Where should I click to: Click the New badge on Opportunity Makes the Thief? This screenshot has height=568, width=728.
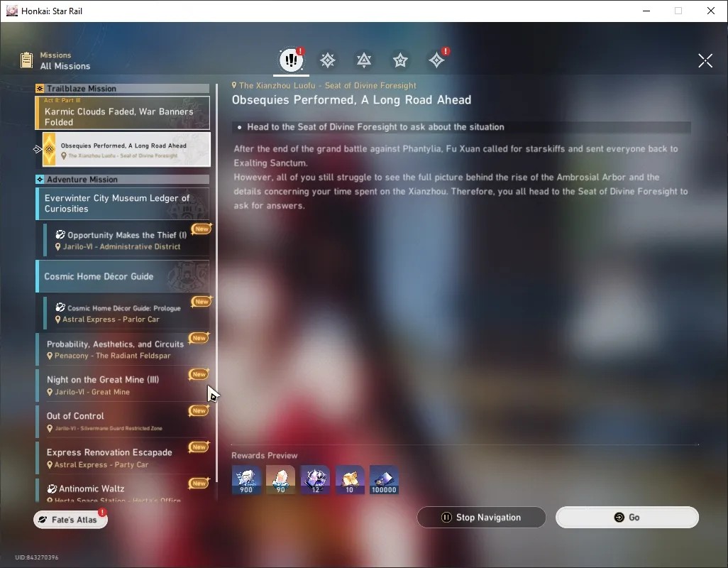pos(202,229)
